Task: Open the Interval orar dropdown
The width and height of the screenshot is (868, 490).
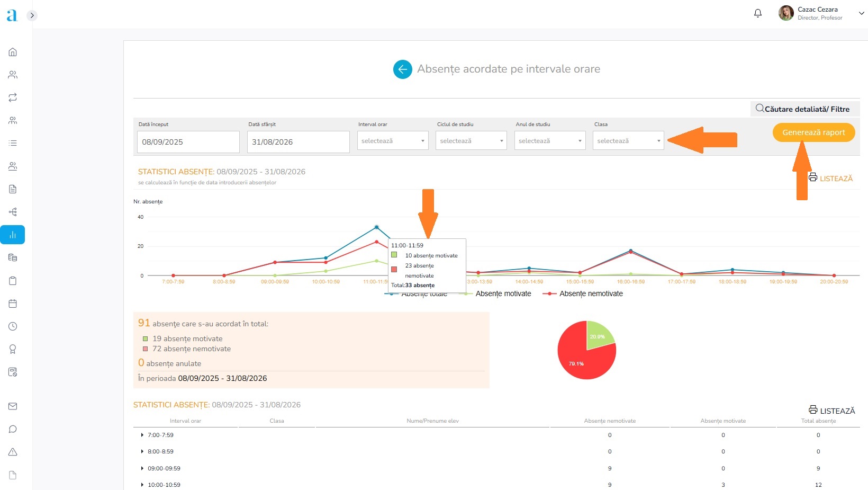Action: (392, 141)
